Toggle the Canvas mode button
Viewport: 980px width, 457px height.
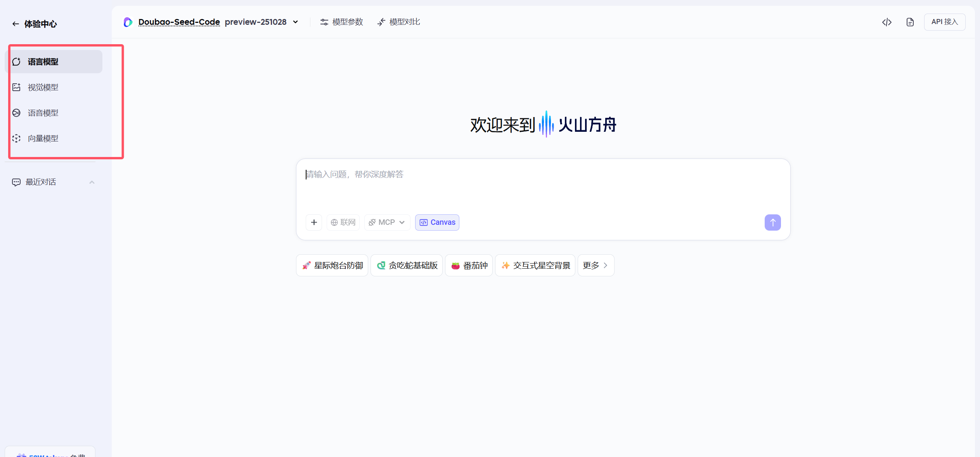tap(437, 222)
